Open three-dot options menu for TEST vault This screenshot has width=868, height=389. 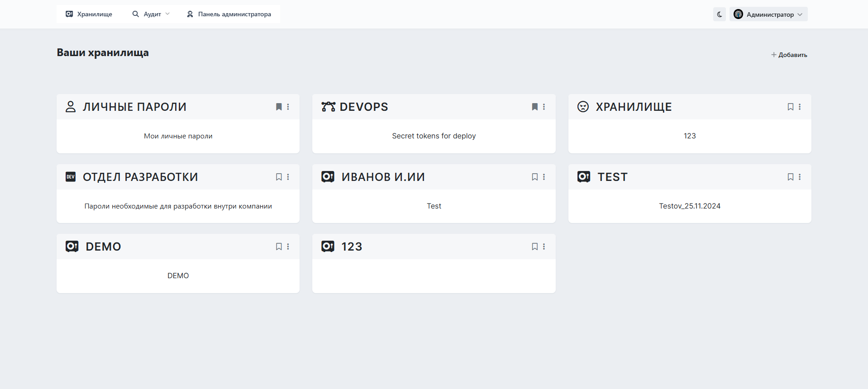click(x=800, y=177)
